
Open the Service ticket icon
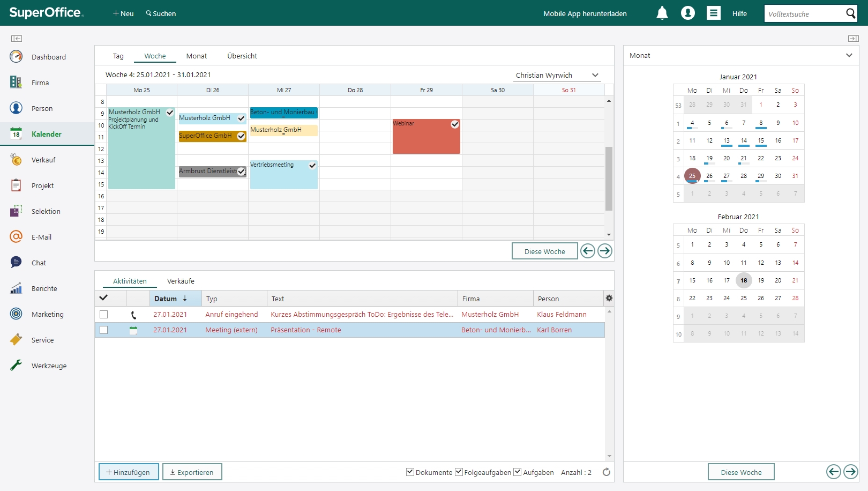tap(16, 339)
